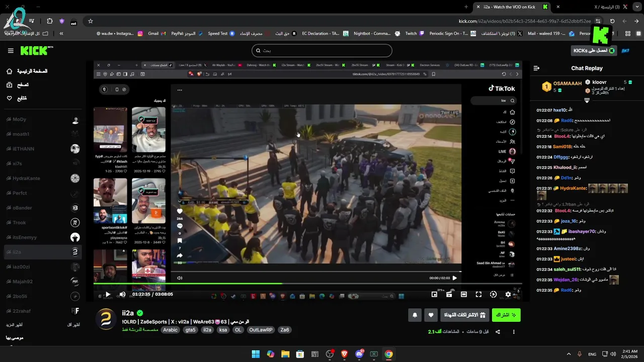Open playback speed control in player

493,294
